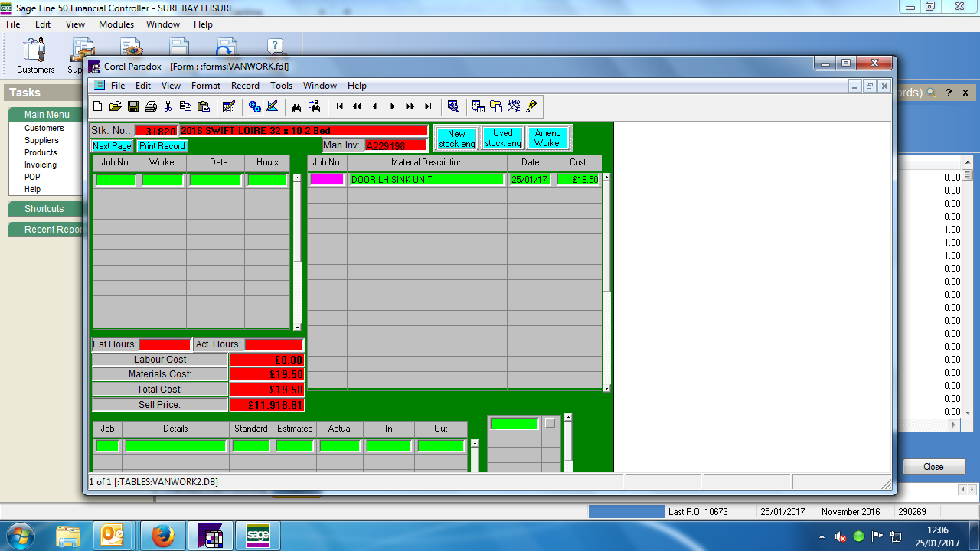
Task: Go to the previous record
Action: [x=374, y=106]
